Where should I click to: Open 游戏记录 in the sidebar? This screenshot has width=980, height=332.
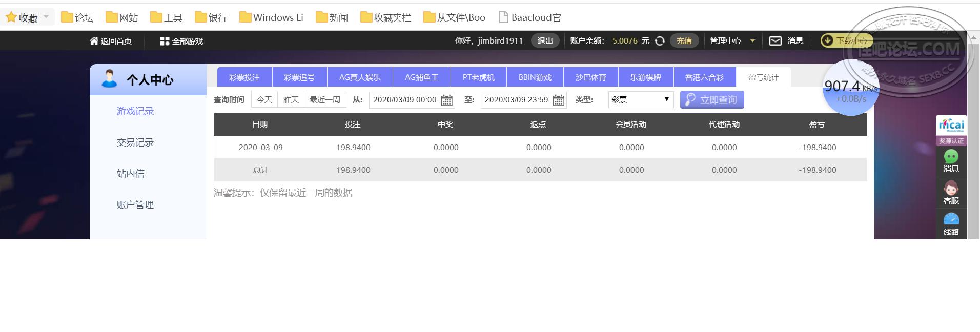click(x=135, y=111)
